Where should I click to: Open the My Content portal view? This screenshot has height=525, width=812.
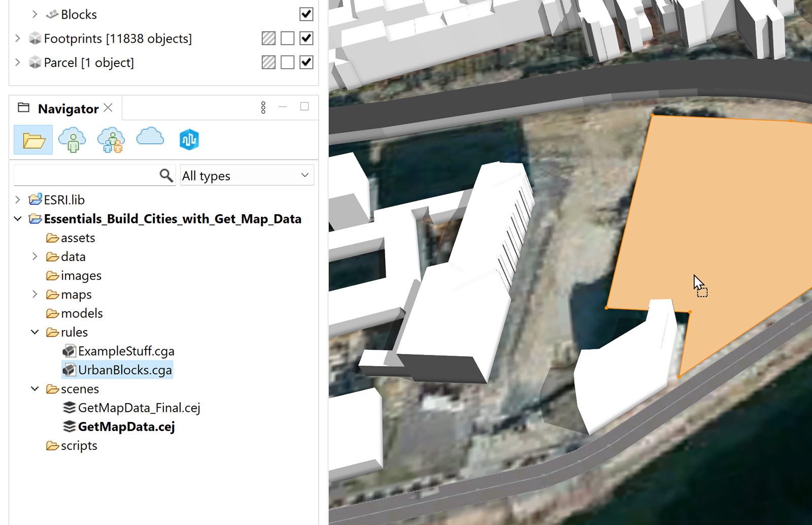(x=72, y=139)
